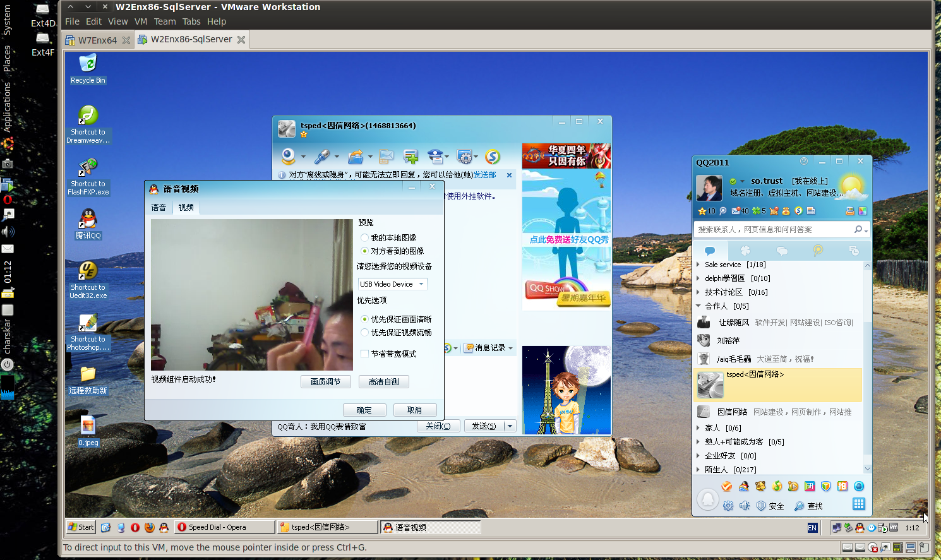Choose the 优先保证视频流畅 option

point(364,332)
